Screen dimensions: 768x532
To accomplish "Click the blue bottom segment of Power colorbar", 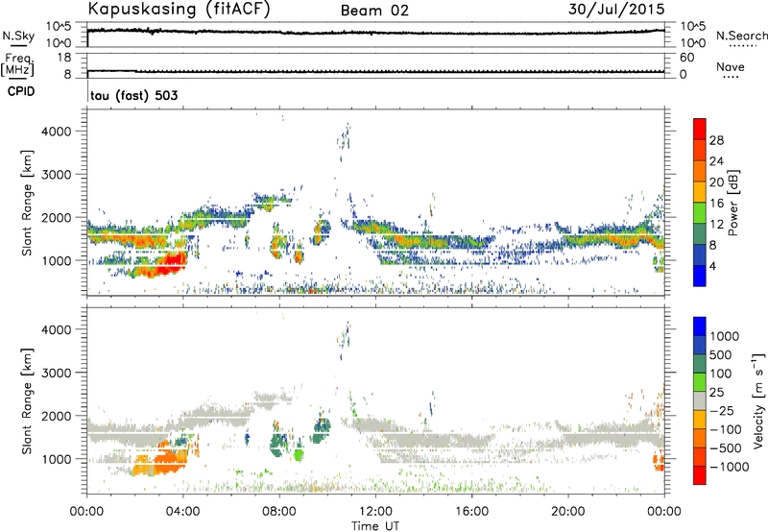I will point(700,276).
